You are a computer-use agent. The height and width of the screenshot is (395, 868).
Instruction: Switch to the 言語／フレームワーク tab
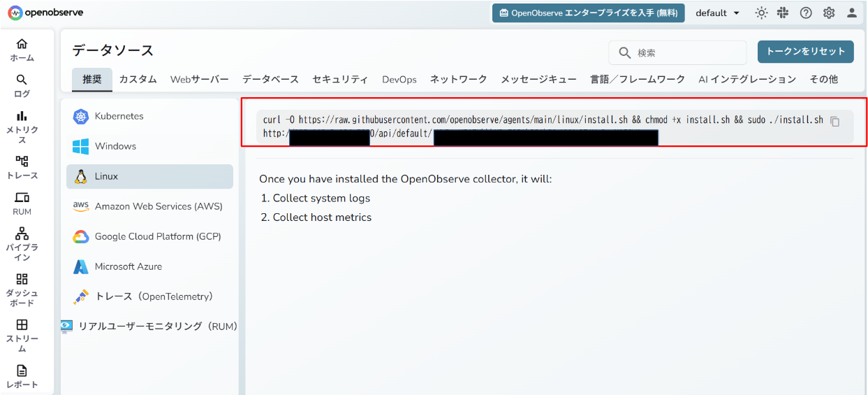pos(638,80)
